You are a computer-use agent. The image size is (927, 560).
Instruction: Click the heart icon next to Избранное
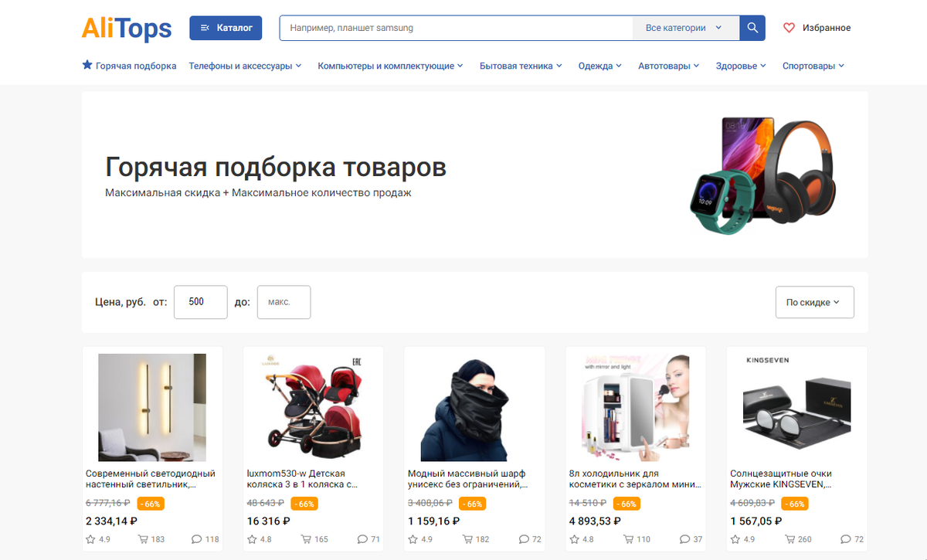point(789,28)
